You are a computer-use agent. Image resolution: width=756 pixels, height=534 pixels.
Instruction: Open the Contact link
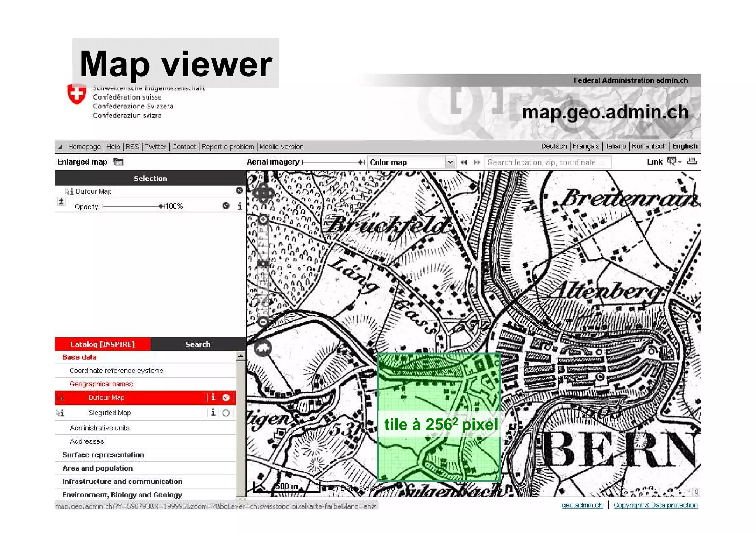(x=184, y=147)
